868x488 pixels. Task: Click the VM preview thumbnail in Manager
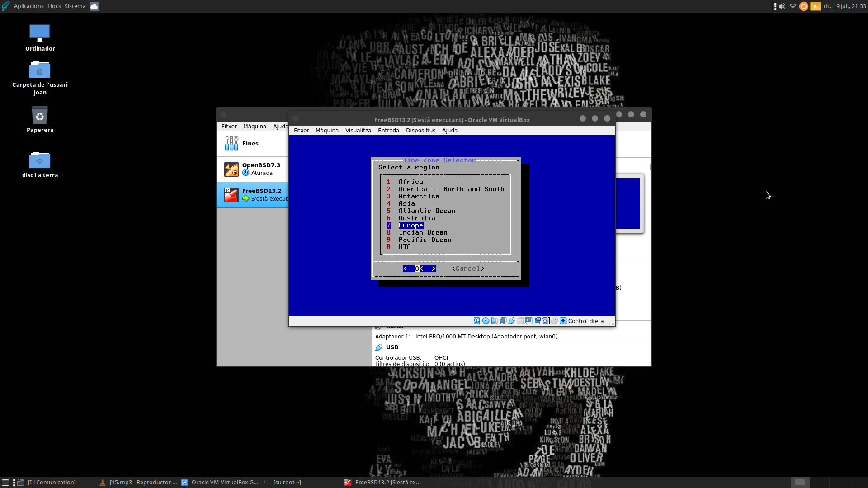(628, 204)
